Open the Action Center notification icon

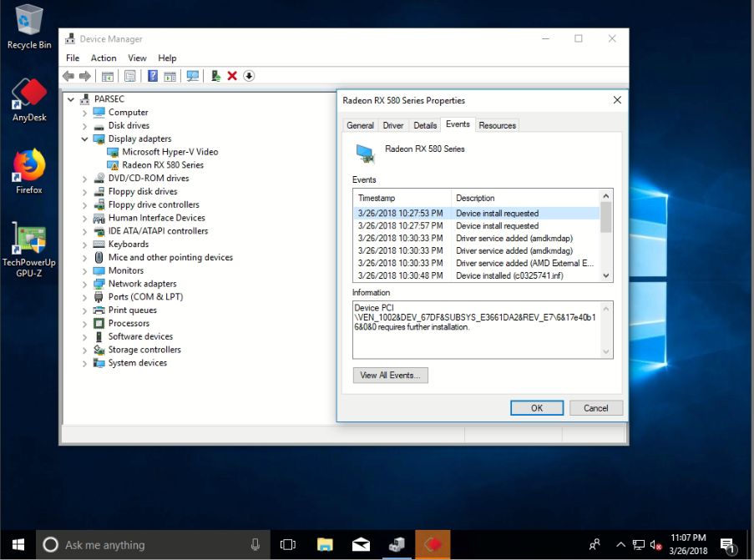pos(728,545)
